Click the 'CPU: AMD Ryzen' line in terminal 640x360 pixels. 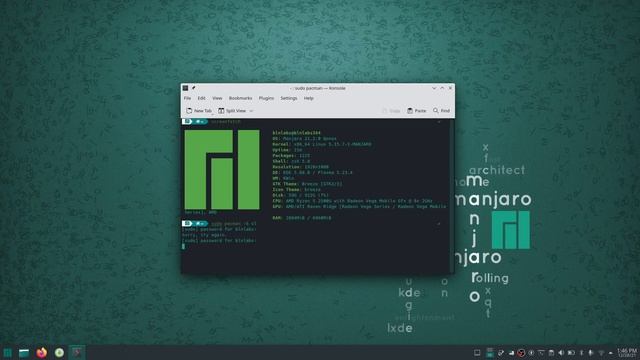pos(352,201)
